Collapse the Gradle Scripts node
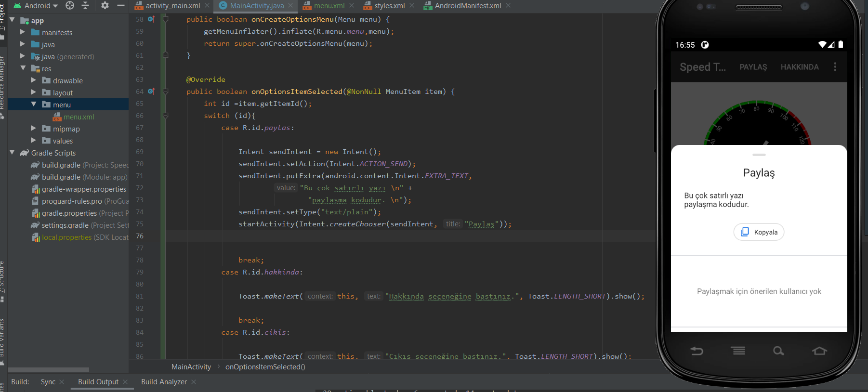 [x=12, y=153]
